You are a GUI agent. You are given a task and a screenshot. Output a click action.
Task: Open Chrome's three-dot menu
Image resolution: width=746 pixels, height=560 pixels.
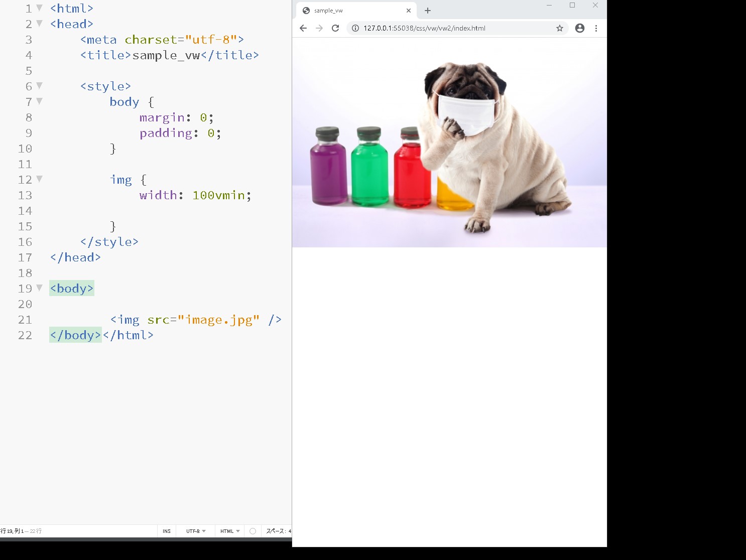[x=596, y=28]
